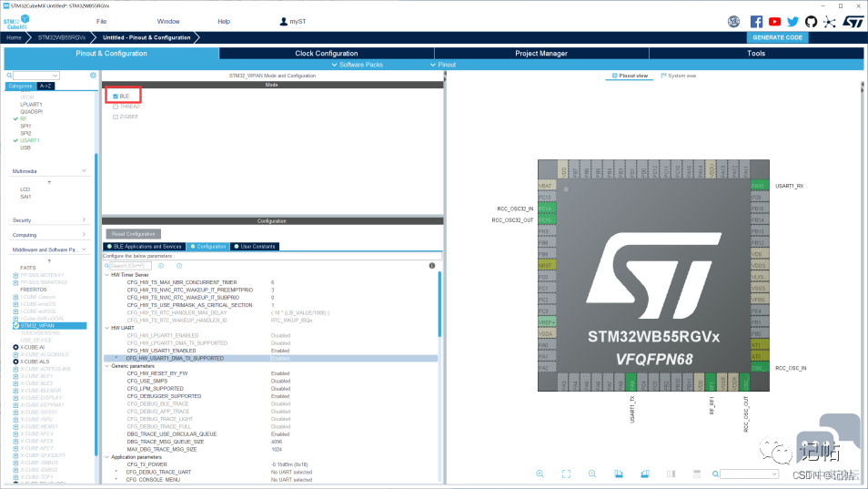This screenshot has height=489, width=868.
Task: Open the User Constants tab
Action: point(254,247)
